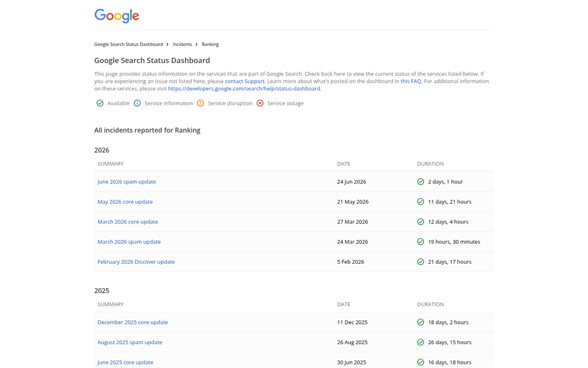Click date 5 Feb 2026
This screenshot has width=588, height=368.
point(351,262)
